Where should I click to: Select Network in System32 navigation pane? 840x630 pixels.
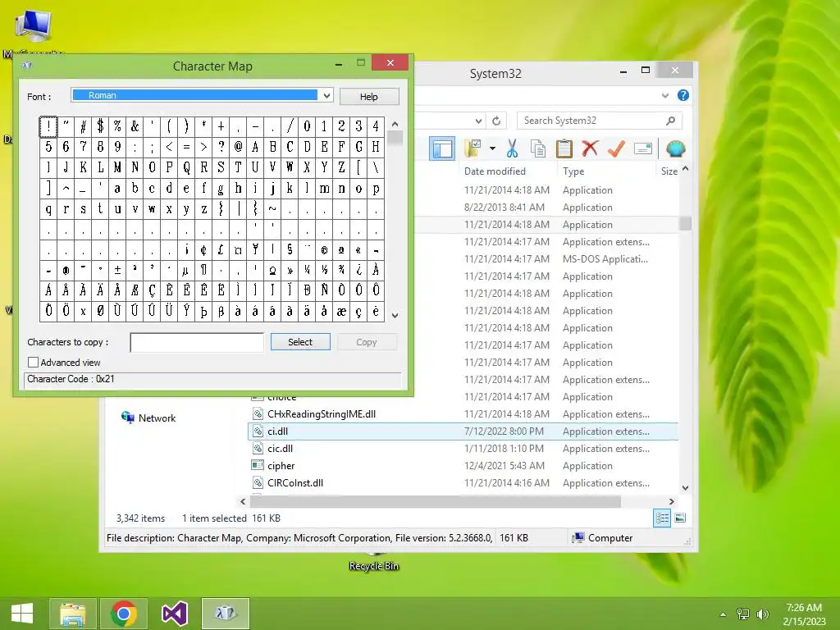click(x=157, y=418)
